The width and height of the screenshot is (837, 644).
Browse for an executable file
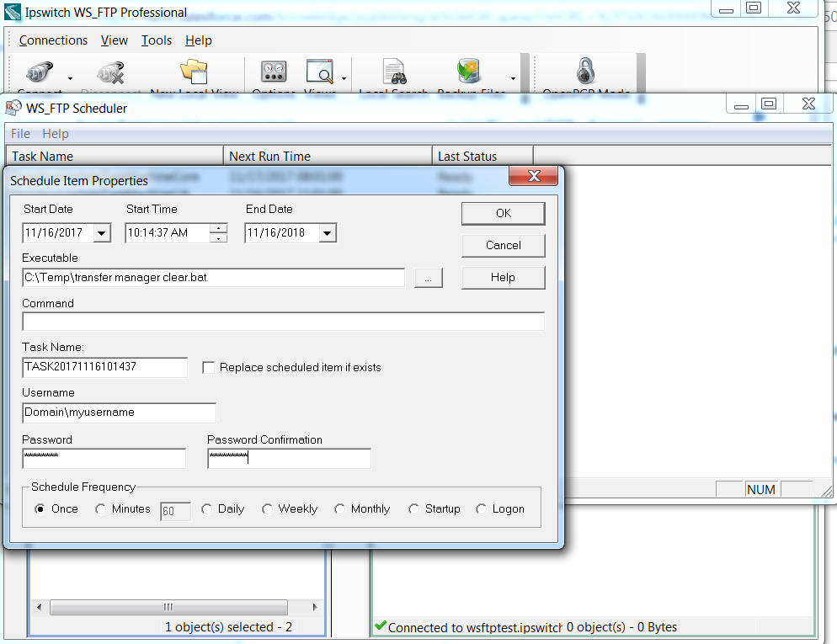(428, 277)
